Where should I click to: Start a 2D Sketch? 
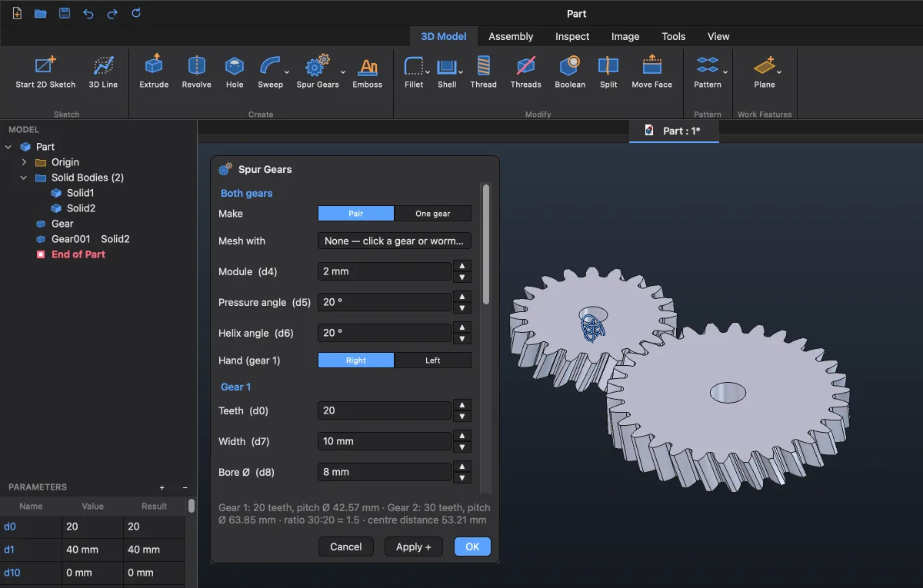tap(45, 72)
